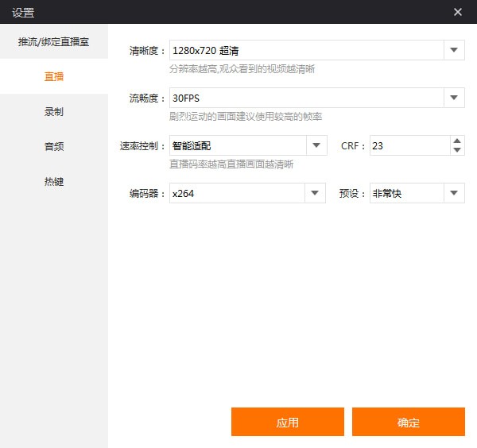Click the 清晰度 label
The image size is (477, 448).
[147, 51]
